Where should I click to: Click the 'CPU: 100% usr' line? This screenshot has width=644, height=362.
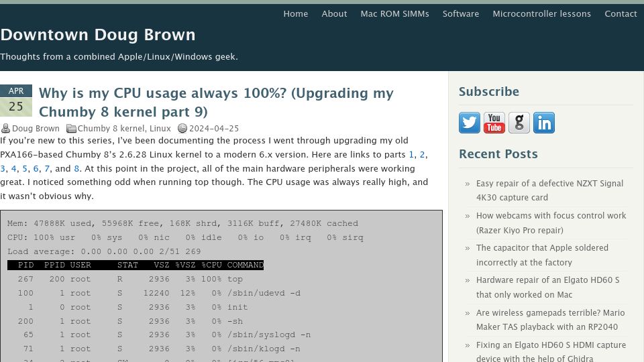click(x=185, y=237)
